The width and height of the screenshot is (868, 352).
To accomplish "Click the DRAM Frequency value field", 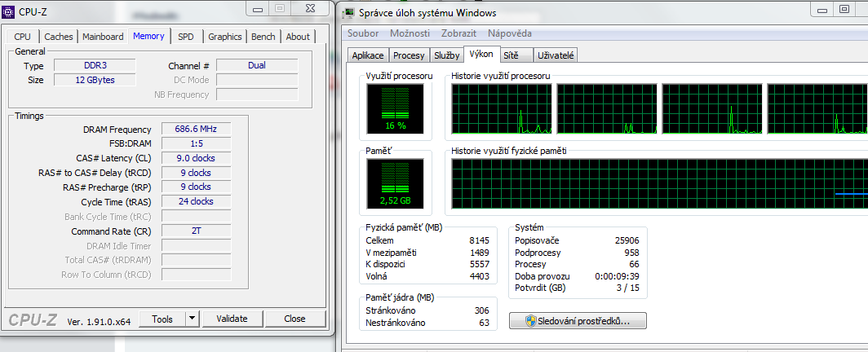I will (196, 130).
